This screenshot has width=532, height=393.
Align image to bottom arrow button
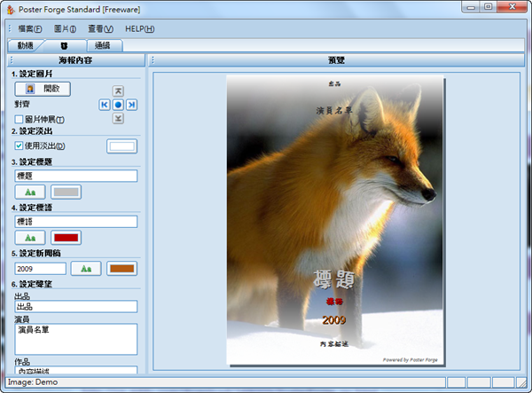coord(118,118)
